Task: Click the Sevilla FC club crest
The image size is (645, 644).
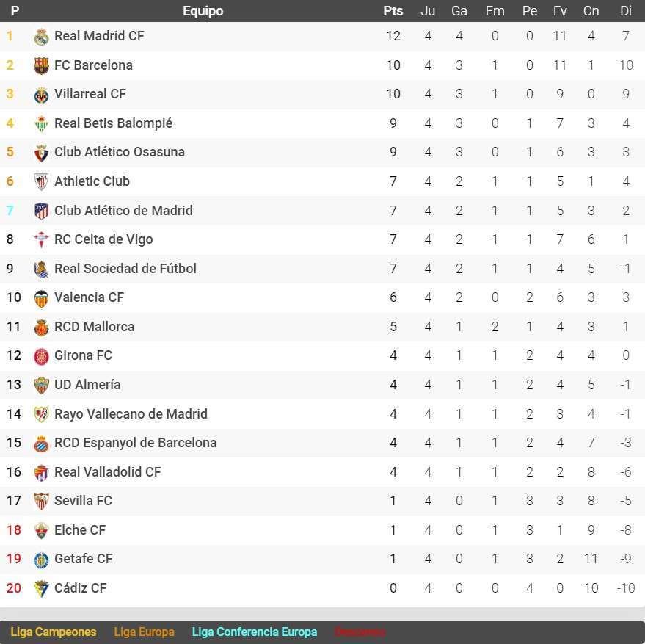Action: (x=41, y=500)
